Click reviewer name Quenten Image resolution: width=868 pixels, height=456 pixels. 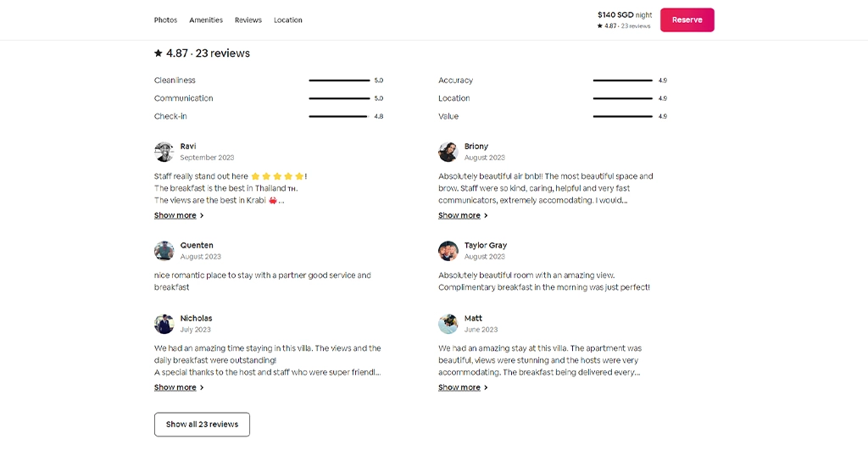(197, 245)
